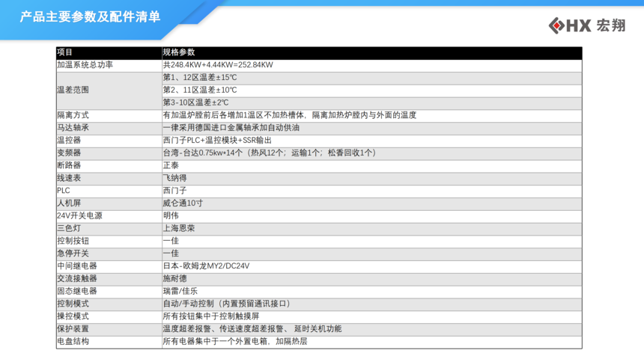Select the 变频器 value starting with 台湾-台达
This screenshot has height=362, width=644.
point(269,153)
